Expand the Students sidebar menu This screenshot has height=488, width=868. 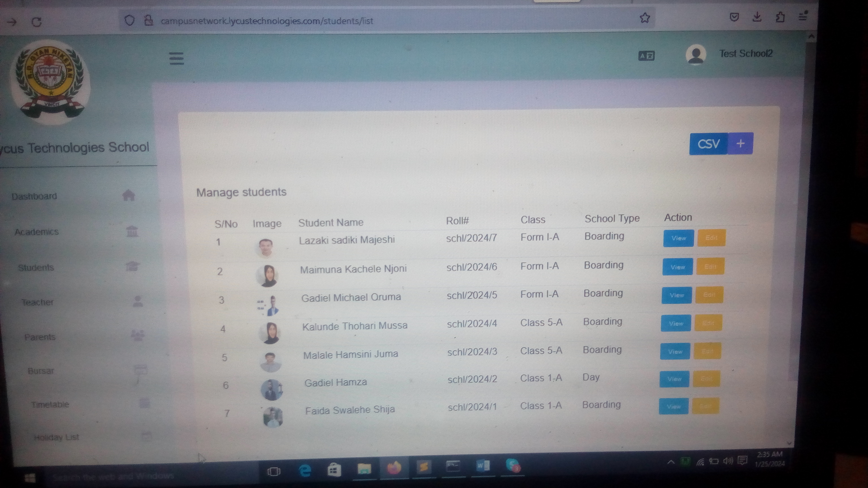point(36,268)
